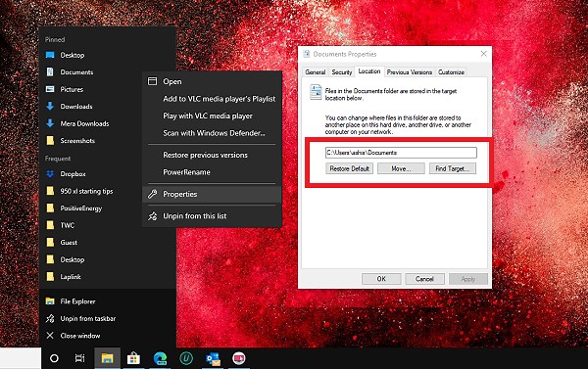This screenshot has width=588, height=369.
Task: Click the Restore Default button
Action: coord(350,168)
